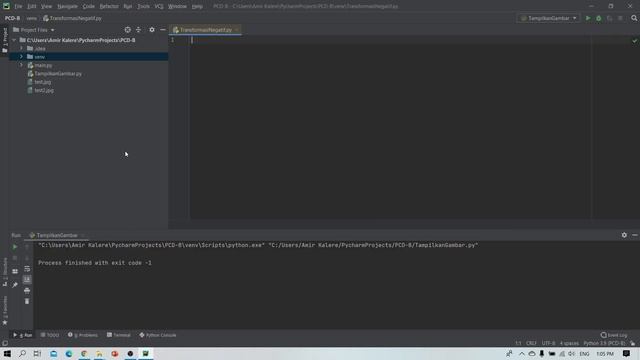The width and height of the screenshot is (640, 360).
Task: Print the Run console output
Action: click(x=27, y=291)
